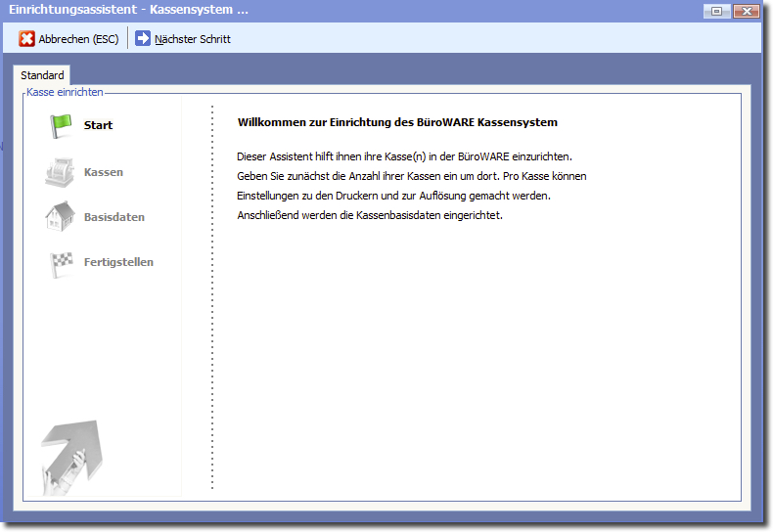The image size is (773, 532).
Task: Switch to the Standard tab
Action: [42, 75]
